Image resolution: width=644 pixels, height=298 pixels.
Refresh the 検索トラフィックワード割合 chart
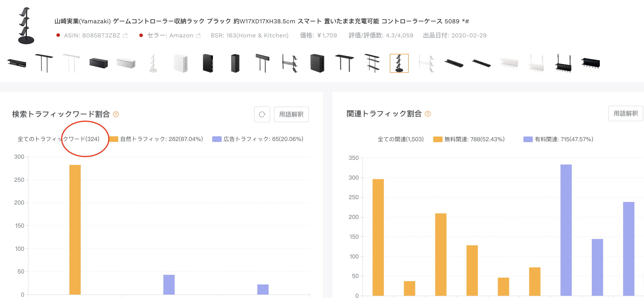click(262, 114)
